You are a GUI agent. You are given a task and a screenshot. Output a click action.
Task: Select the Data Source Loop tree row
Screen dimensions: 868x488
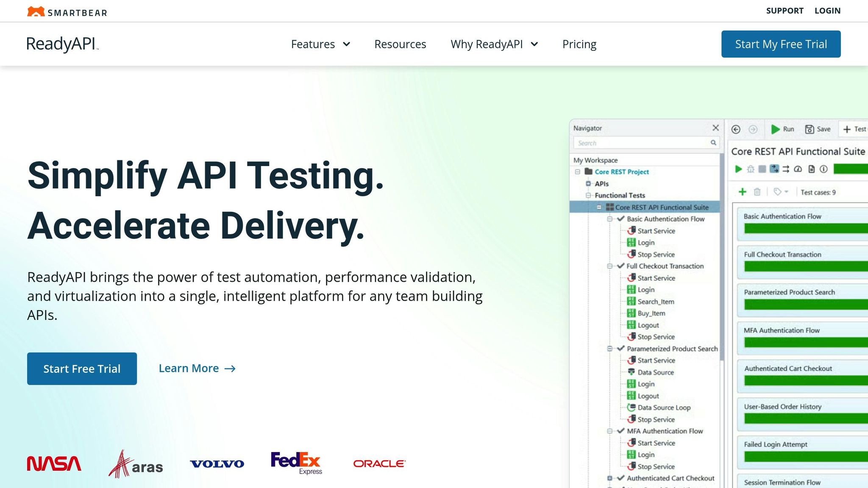point(659,407)
